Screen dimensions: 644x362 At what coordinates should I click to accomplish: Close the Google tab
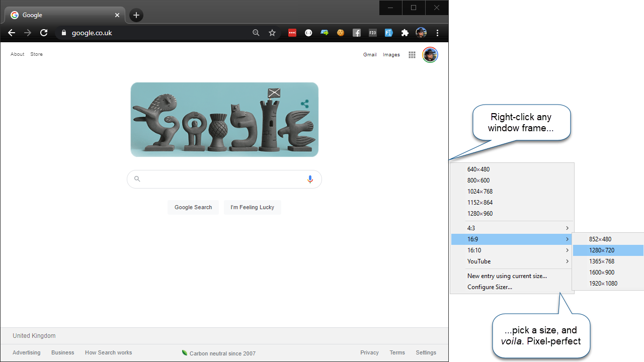click(117, 15)
